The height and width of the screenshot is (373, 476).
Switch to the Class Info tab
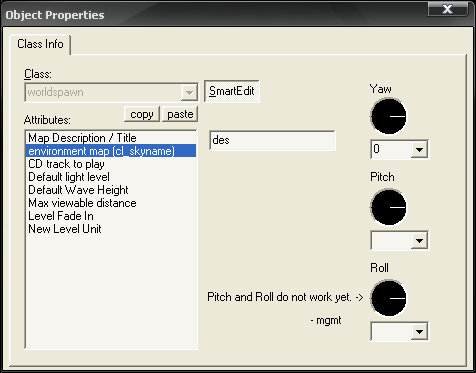click(40, 44)
